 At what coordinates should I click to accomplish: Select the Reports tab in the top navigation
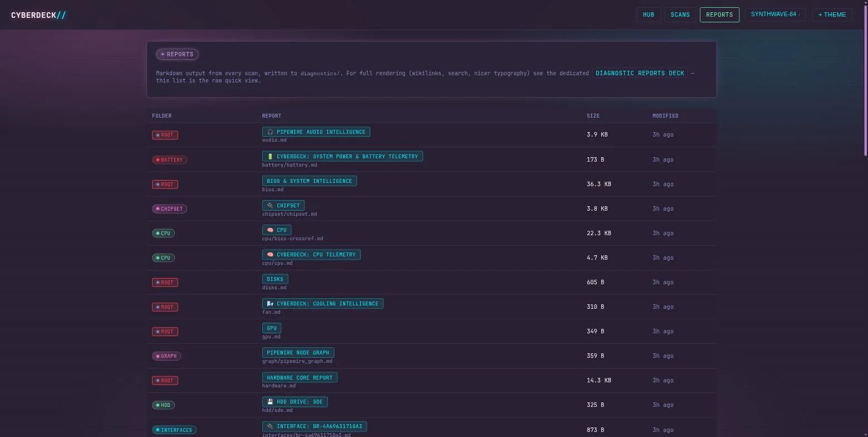[719, 14]
